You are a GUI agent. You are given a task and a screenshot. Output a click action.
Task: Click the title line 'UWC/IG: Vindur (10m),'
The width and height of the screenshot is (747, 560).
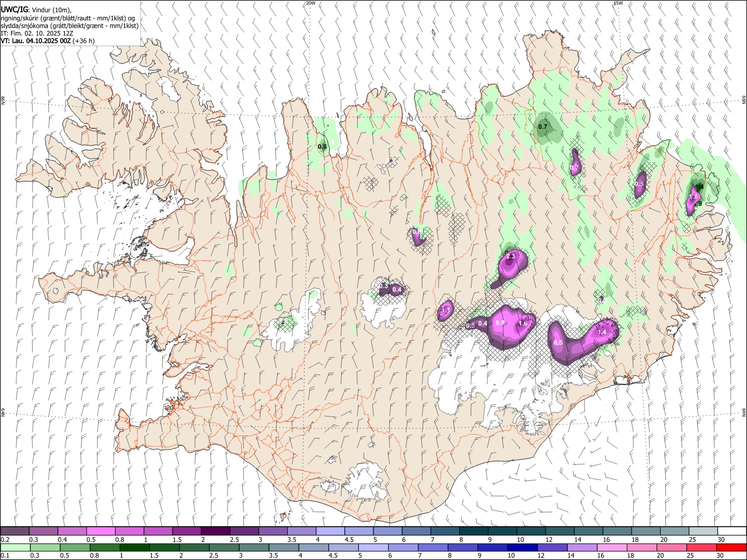click(x=36, y=10)
